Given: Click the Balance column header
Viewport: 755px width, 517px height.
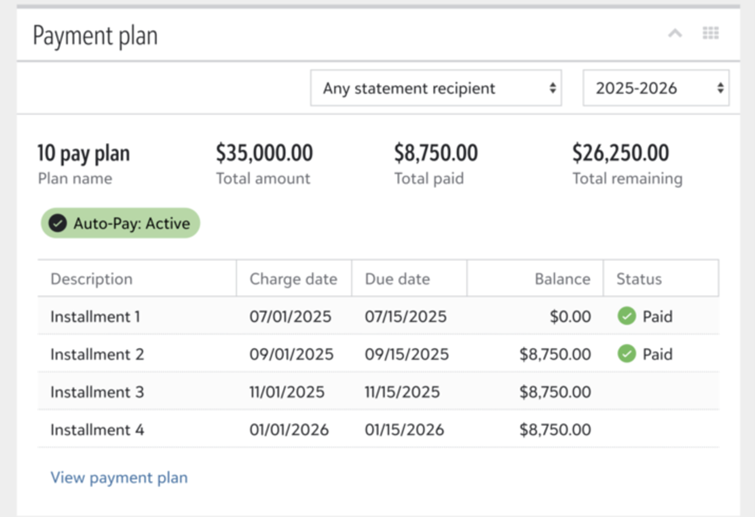Looking at the screenshot, I should click(x=535, y=279).
